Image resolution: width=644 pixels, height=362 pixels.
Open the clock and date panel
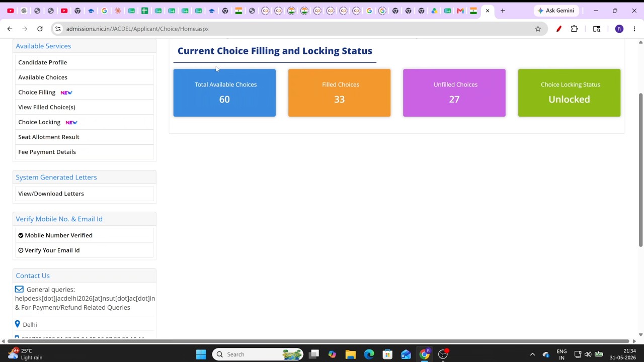coord(623,354)
